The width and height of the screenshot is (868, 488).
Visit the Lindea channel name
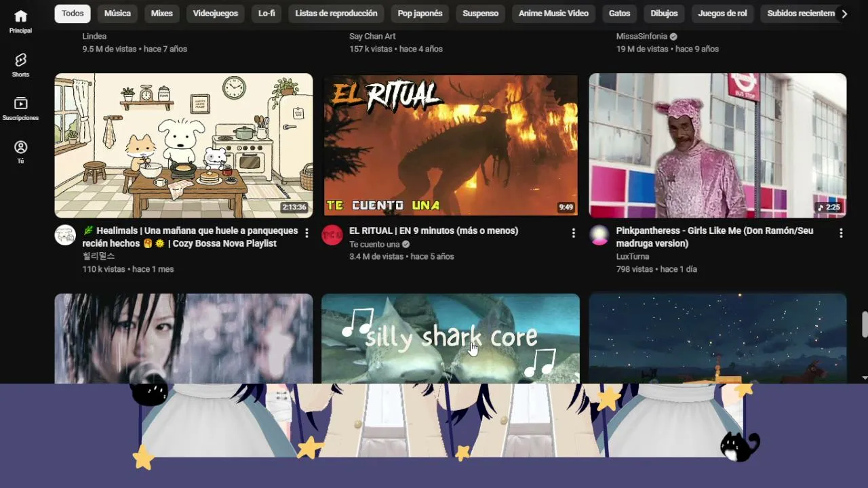94,37
